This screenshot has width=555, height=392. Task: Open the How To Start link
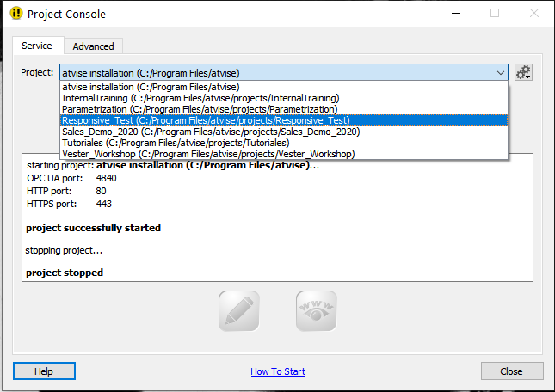pyautogui.click(x=278, y=371)
